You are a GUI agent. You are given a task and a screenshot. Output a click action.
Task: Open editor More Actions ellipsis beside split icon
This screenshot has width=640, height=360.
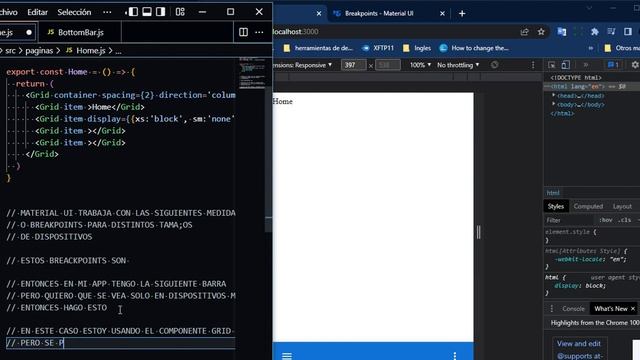(x=259, y=32)
